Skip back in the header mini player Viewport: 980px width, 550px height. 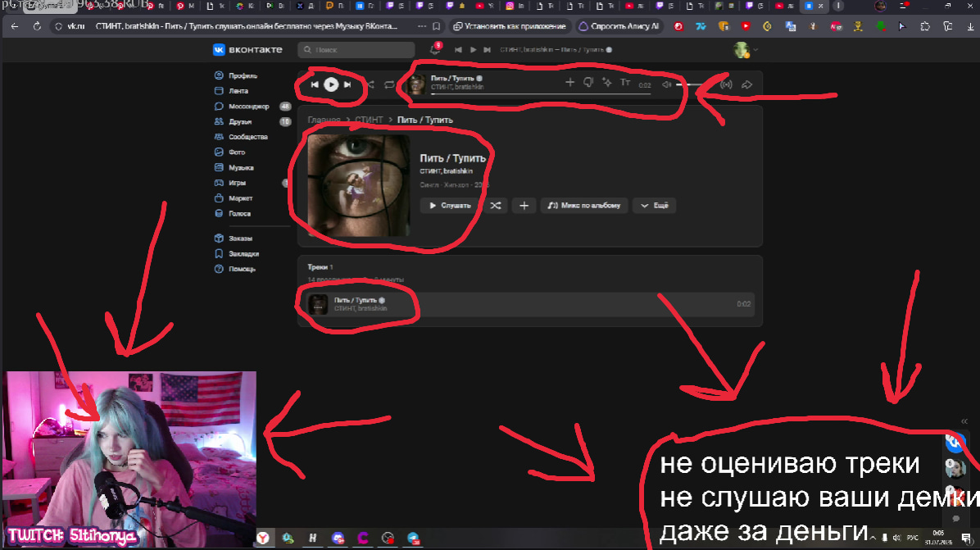pyautogui.click(x=458, y=49)
